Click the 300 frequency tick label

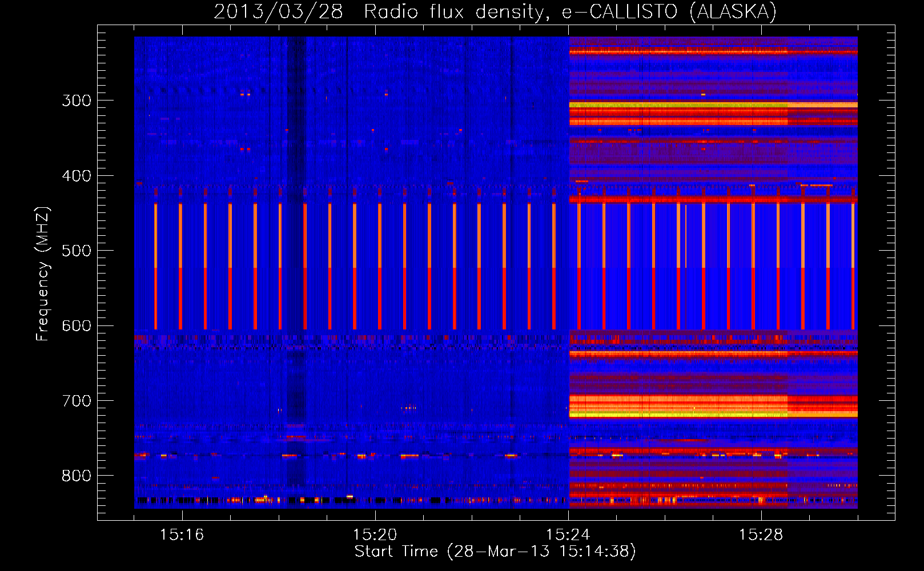[77, 100]
